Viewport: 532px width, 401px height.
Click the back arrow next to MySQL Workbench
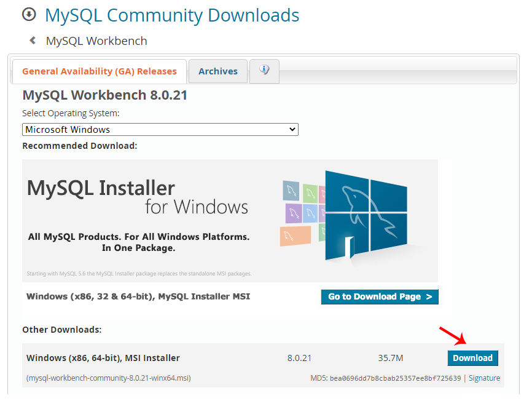click(x=33, y=41)
